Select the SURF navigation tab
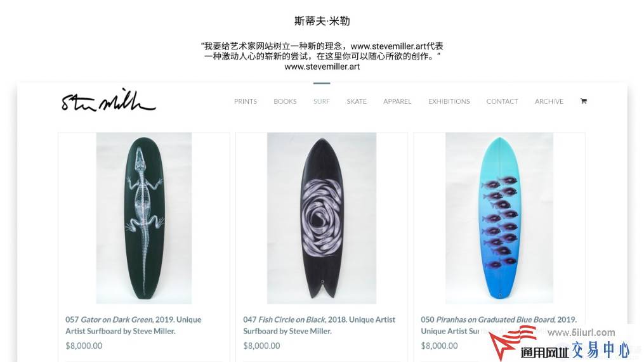This screenshot has height=362, width=644. pos(322,101)
